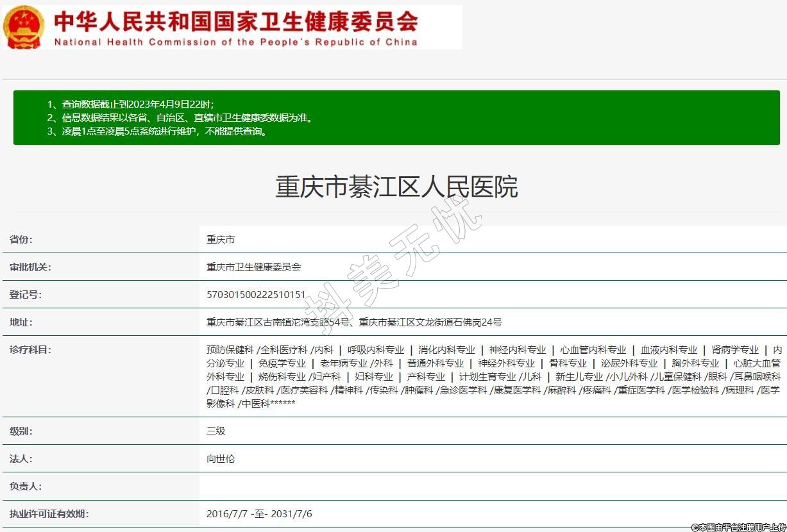Select the 诊疗科目 row label
787x532 pixels.
pos(30,350)
